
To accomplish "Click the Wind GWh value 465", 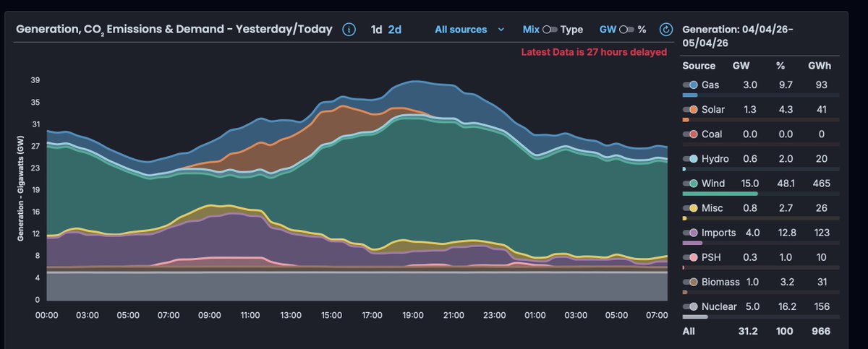I will (x=821, y=184).
